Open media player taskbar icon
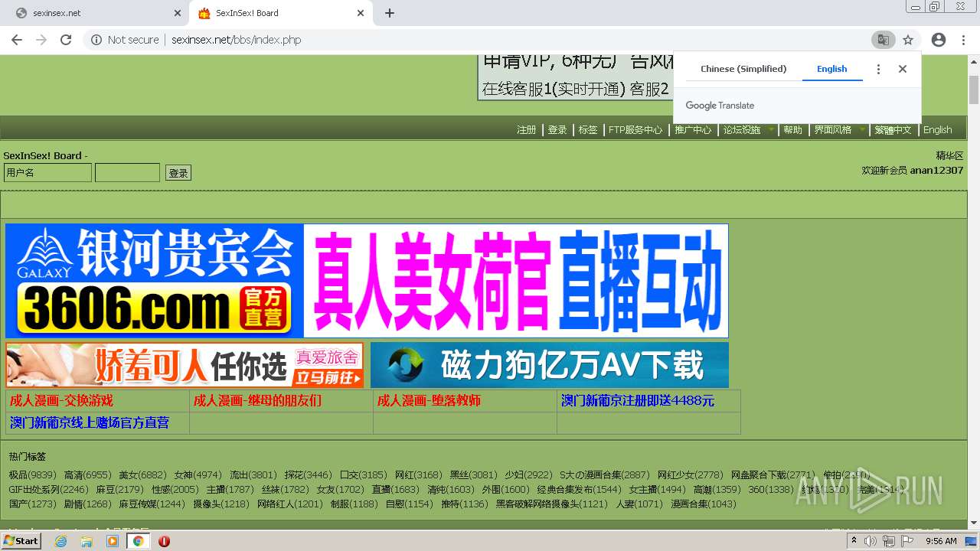980x551 pixels. pyautogui.click(x=113, y=541)
